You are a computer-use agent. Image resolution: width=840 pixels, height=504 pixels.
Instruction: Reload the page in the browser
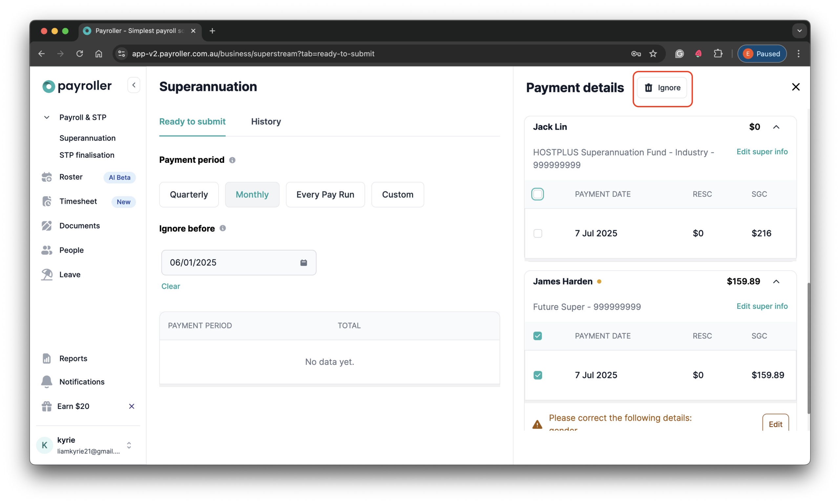coord(80,54)
